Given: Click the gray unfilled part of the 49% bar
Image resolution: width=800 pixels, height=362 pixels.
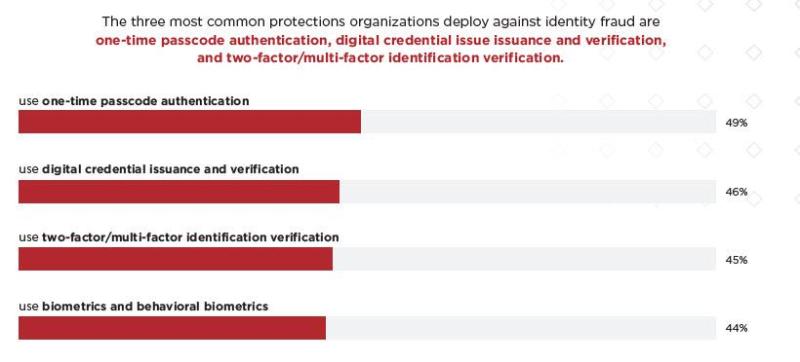Looking at the screenshot, I should pos(538,122).
